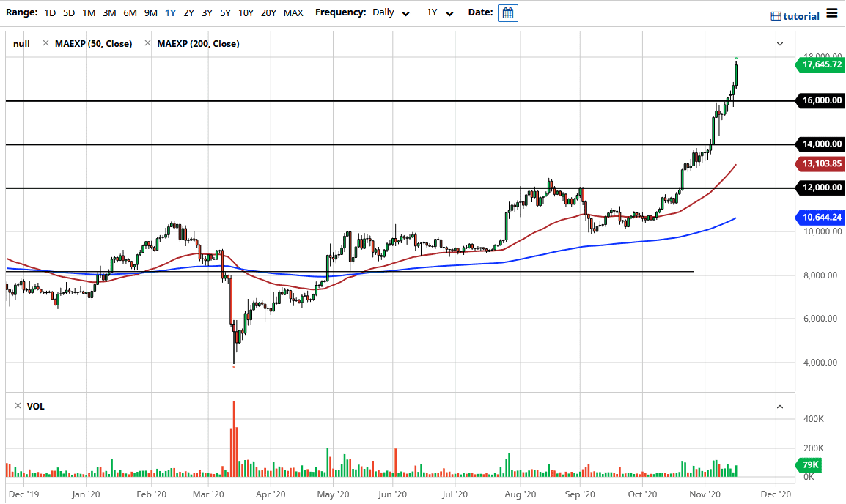Open the hamburger menu
This screenshot has width=846, height=504.
pyautogui.click(x=833, y=12)
